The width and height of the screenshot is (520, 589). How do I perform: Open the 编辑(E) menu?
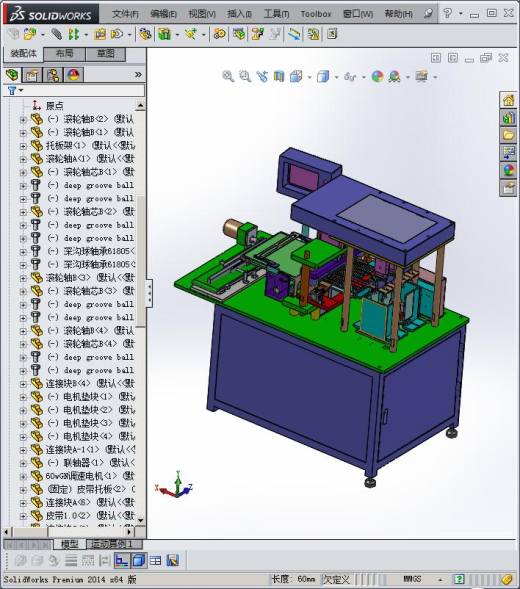coord(163,14)
